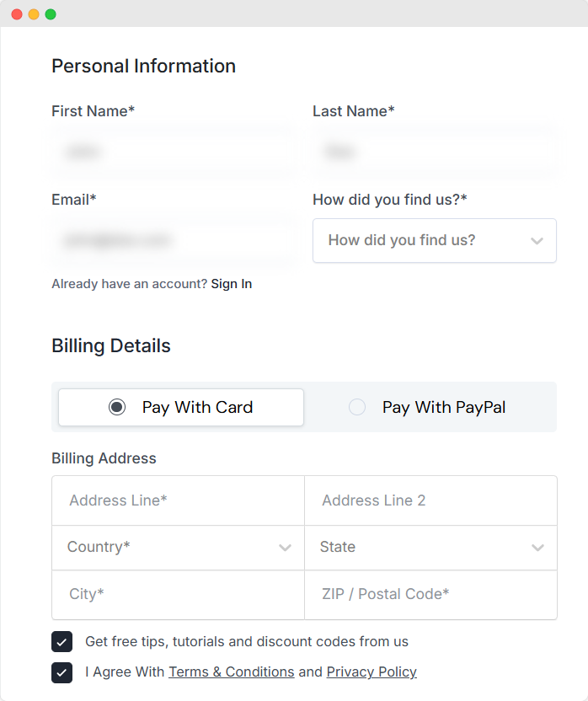Click the Email input field
Viewport: 588px width, 701px height.
click(173, 240)
